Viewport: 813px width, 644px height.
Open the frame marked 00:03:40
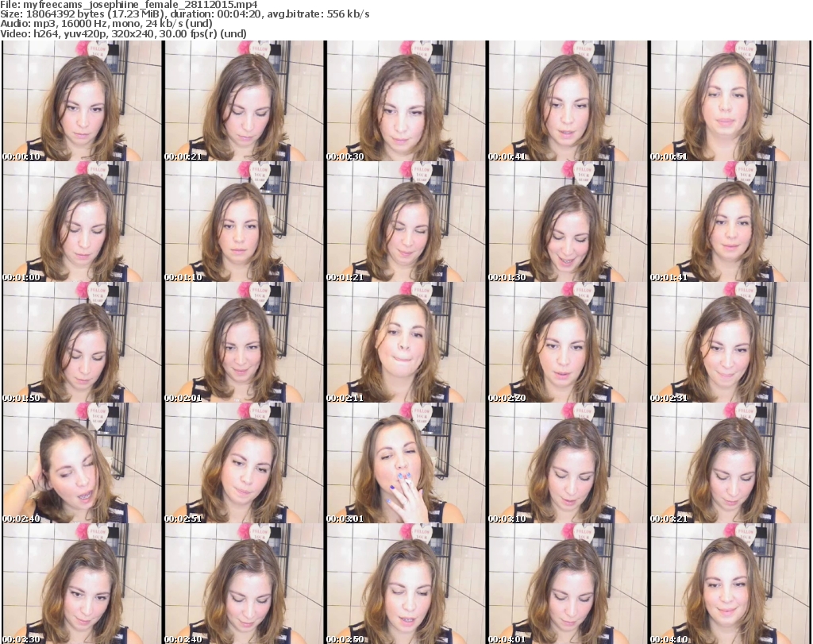[x=244, y=584]
